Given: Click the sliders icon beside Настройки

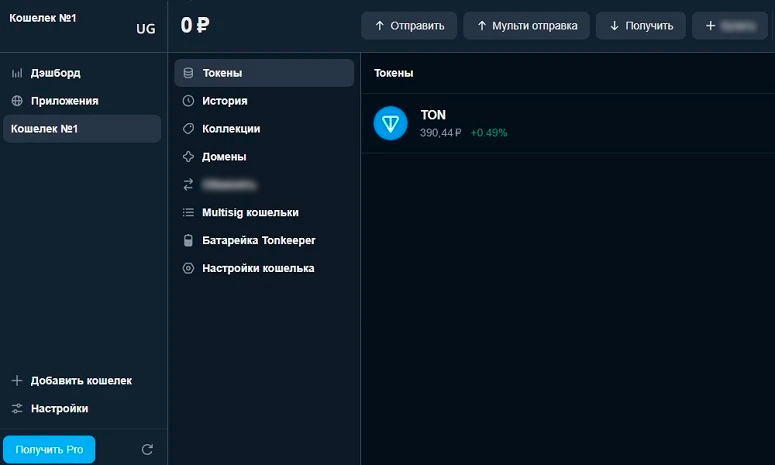Looking at the screenshot, I should [16, 409].
